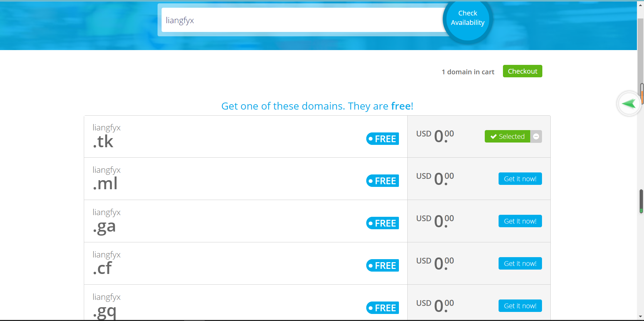Click the FREE badge for .cf domain
Screen dimensions: 644x321
382,266
